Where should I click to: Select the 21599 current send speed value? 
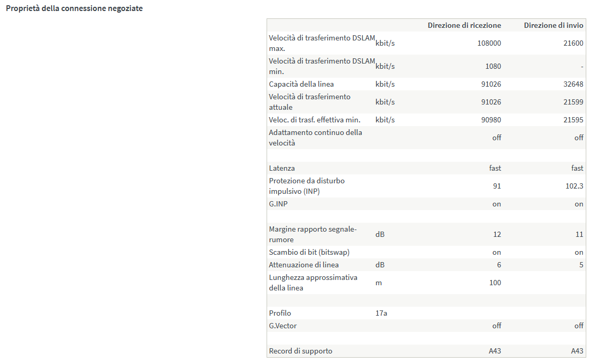pos(573,102)
